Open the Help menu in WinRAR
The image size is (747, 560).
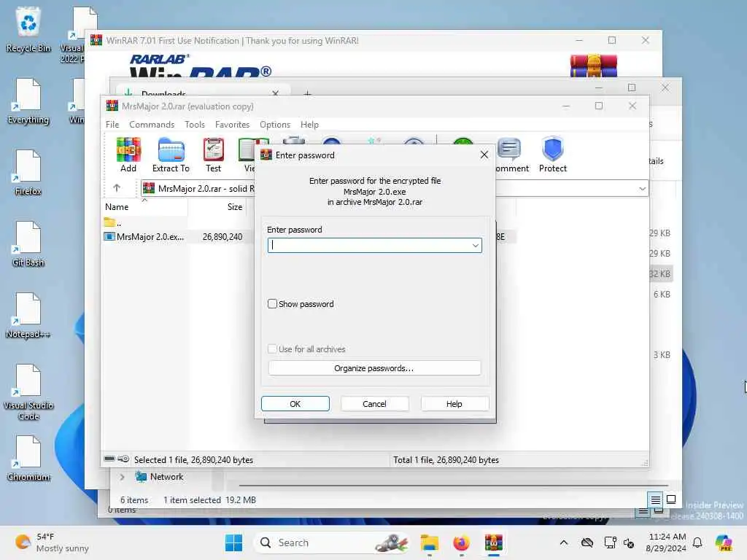(x=309, y=124)
